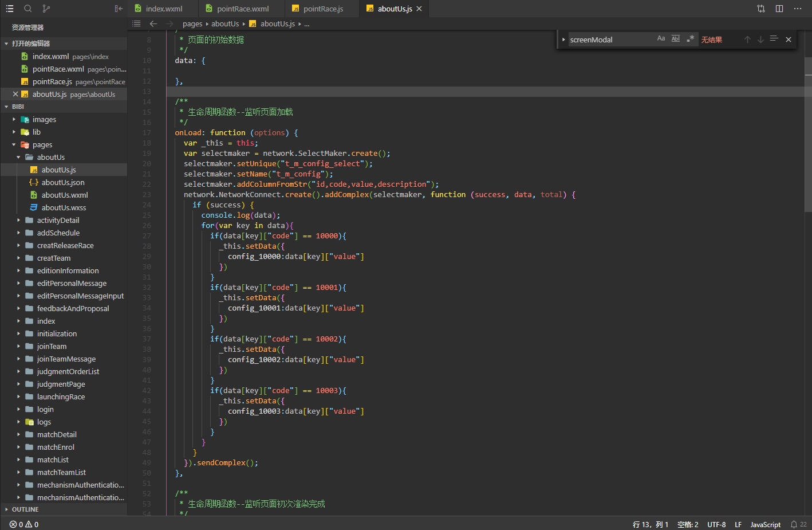Screen dimensions: 812x530
Task: Open the matchDetail folder
Action: (x=57, y=434)
